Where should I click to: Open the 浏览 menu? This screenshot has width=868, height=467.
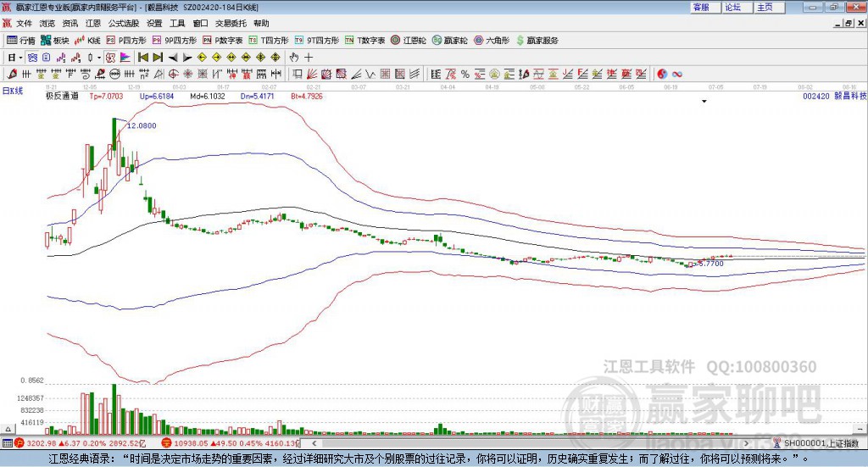point(47,23)
